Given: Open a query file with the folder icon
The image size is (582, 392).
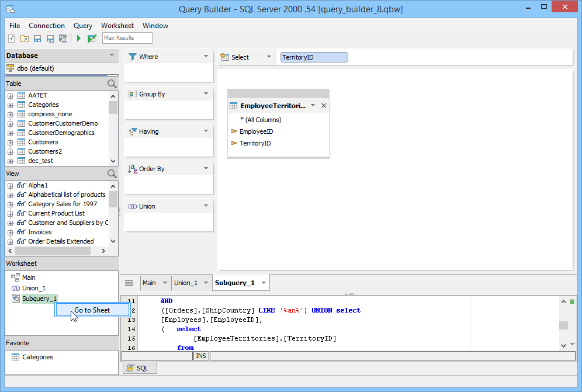Looking at the screenshot, I should tap(25, 38).
